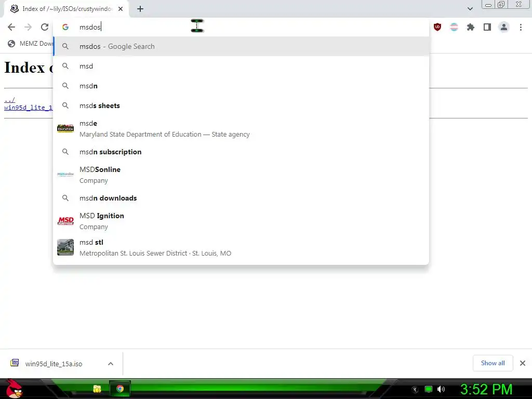This screenshot has height=399, width=532.
Task: Click the address bar containing msdos
Action: pyautogui.click(x=241, y=27)
